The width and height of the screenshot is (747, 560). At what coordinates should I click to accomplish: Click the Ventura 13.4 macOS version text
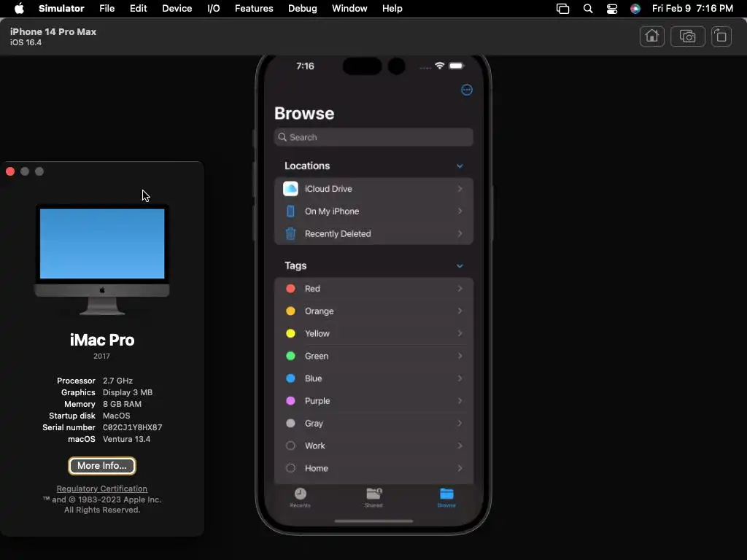127,439
